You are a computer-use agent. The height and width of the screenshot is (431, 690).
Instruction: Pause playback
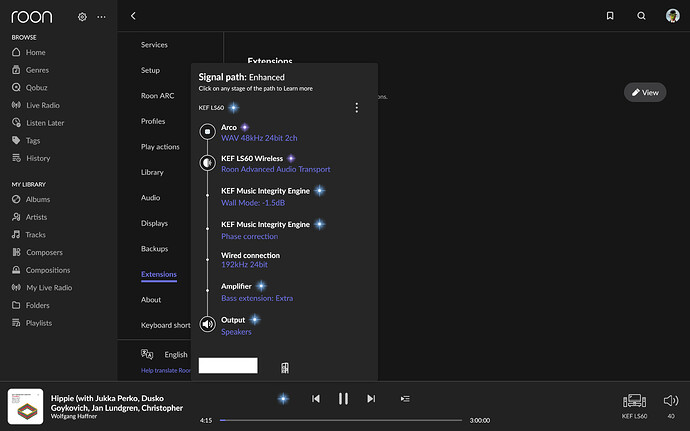(343, 399)
